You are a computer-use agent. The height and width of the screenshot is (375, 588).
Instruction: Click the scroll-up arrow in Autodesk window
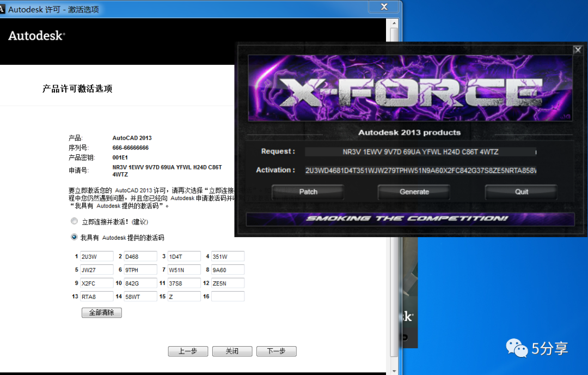394,23
